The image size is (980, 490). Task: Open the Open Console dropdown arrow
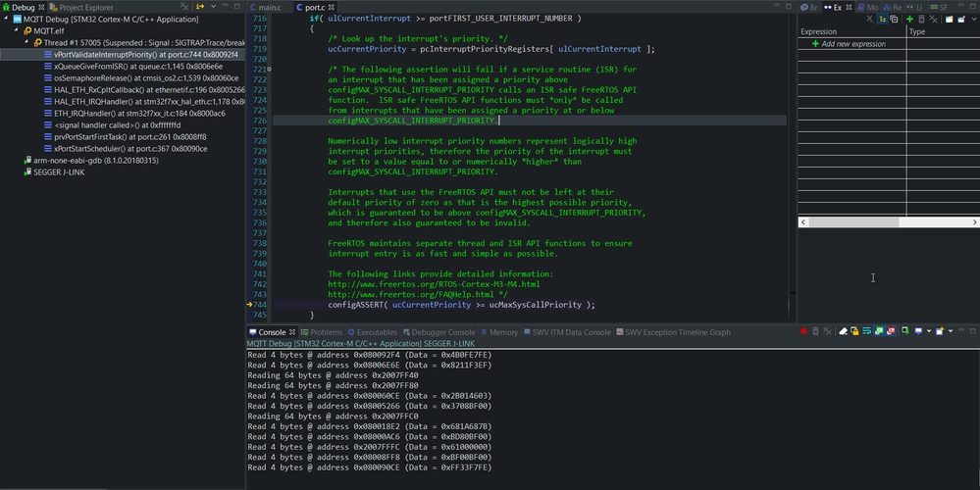coord(951,331)
